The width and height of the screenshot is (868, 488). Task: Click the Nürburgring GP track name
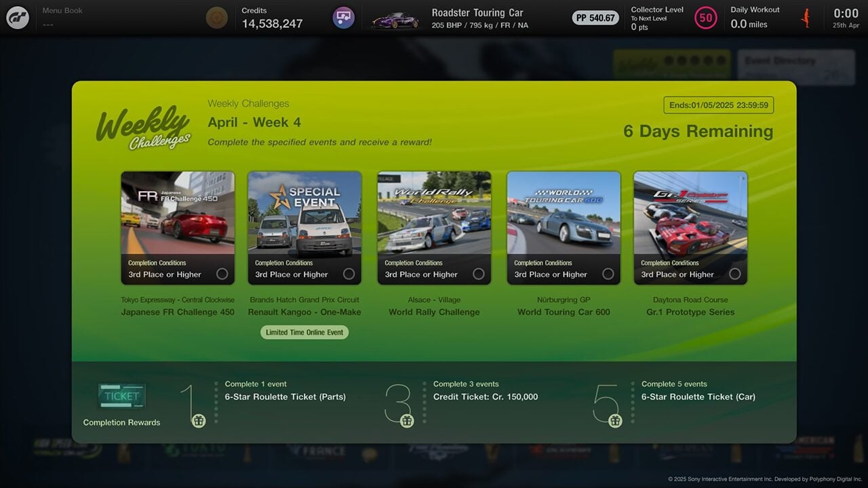(564, 300)
